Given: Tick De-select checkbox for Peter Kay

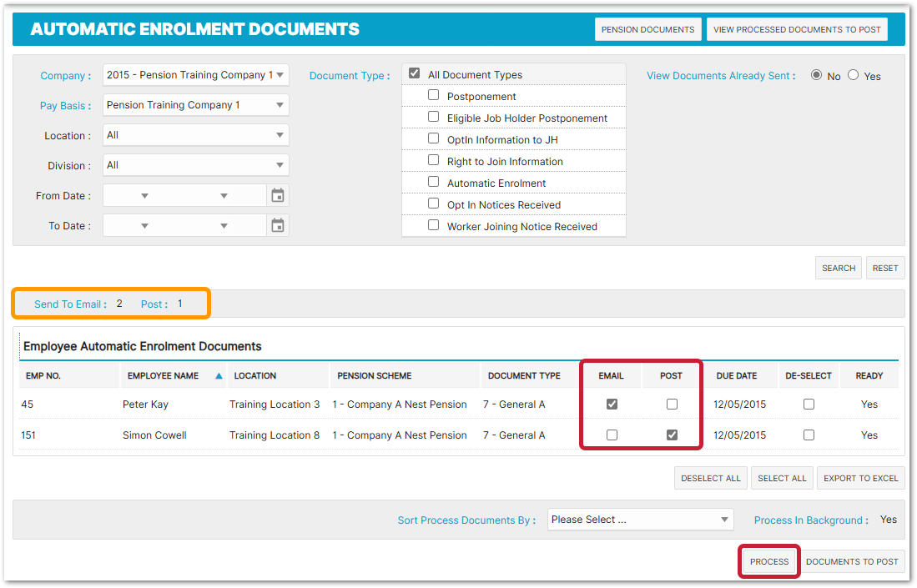Looking at the screenshot, I should [x=809, y=405].
